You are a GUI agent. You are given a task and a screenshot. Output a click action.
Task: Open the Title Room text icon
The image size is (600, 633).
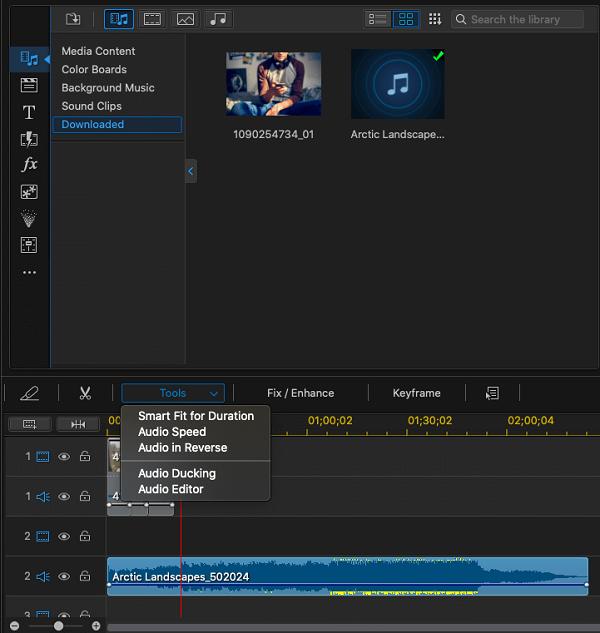pos(28,112)
